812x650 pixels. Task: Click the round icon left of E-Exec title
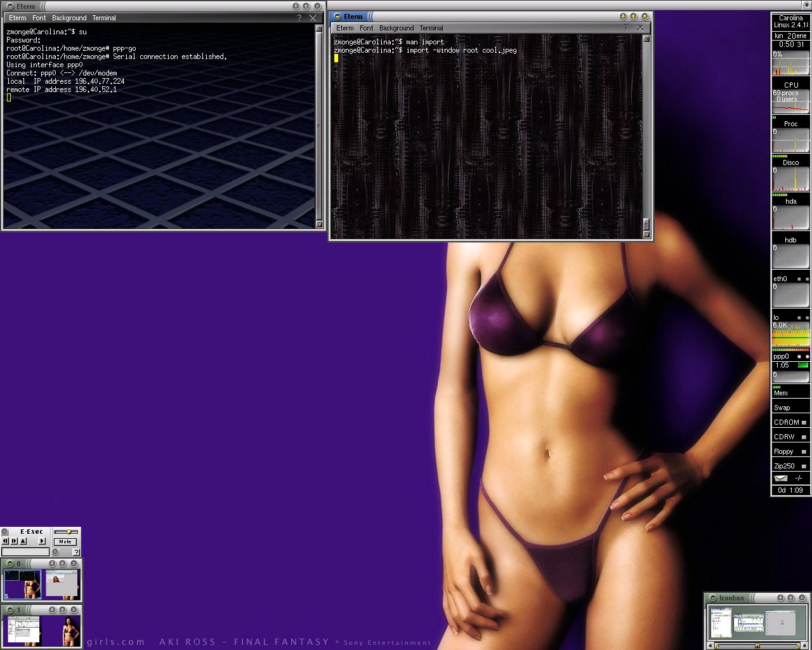tap(4, 532)
